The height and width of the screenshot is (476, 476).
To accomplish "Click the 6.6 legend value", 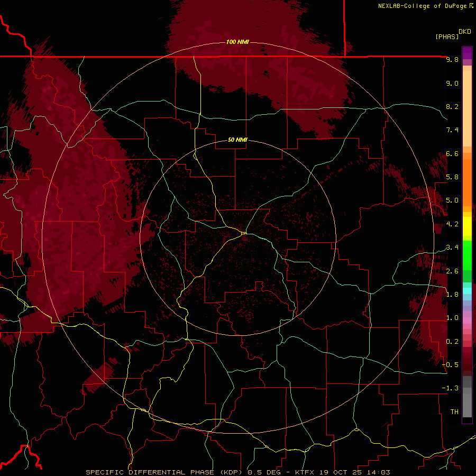I will pyautogui.click(x=452, y=153).
